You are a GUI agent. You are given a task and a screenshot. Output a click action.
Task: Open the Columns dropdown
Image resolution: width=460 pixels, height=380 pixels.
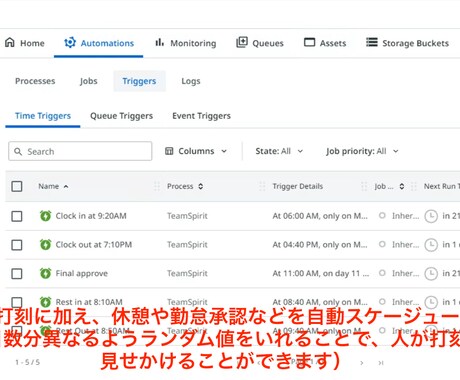coord(196,151)
